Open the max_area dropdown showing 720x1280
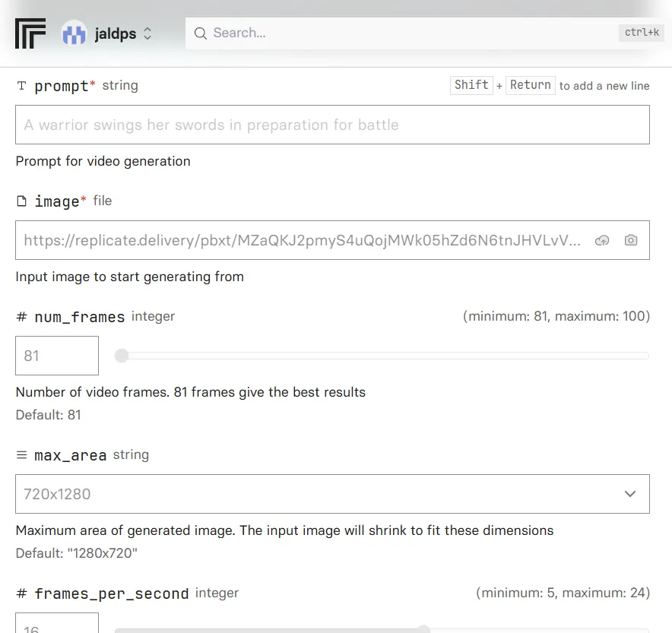 pos(332,494)
